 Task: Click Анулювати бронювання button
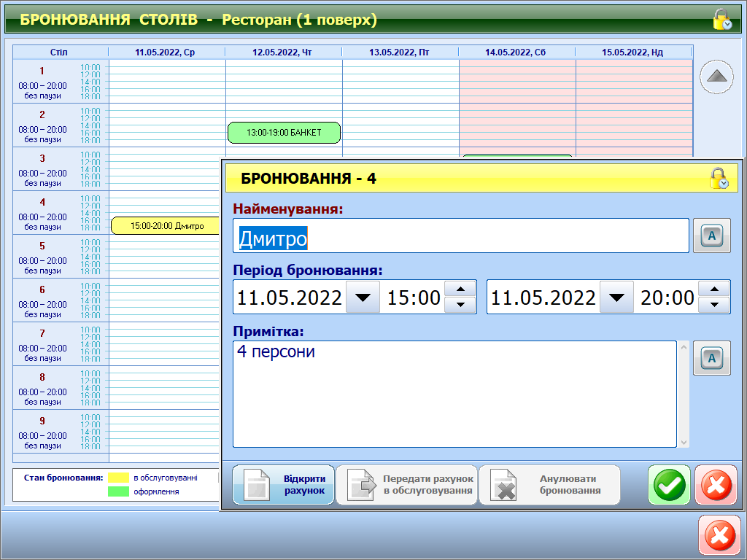coord(549,485)
